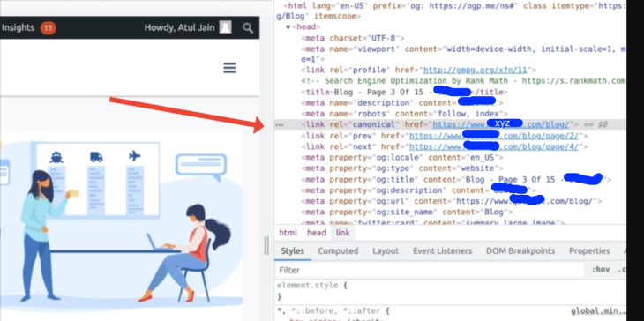Click the truck icon in the illustration
The image size is (644, 321).
[96, 157]
